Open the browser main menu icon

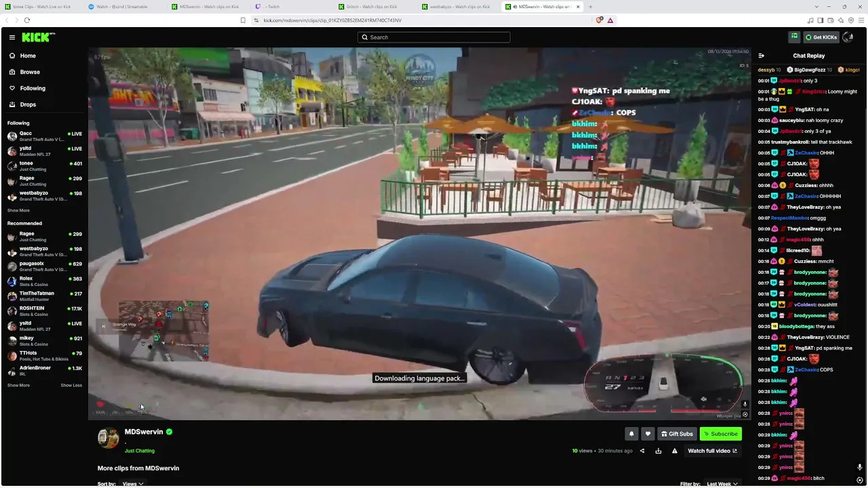click(x=861, y=20)
